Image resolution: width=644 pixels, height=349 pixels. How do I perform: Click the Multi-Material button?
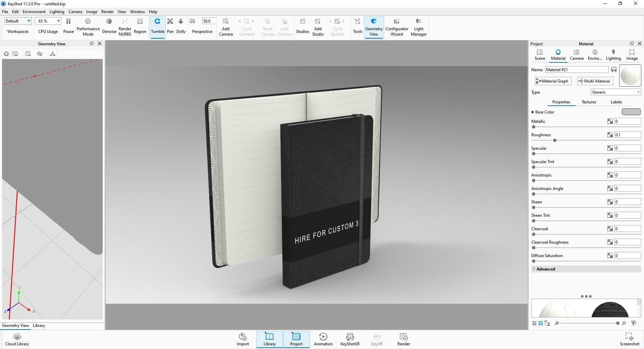click(595, 81)
